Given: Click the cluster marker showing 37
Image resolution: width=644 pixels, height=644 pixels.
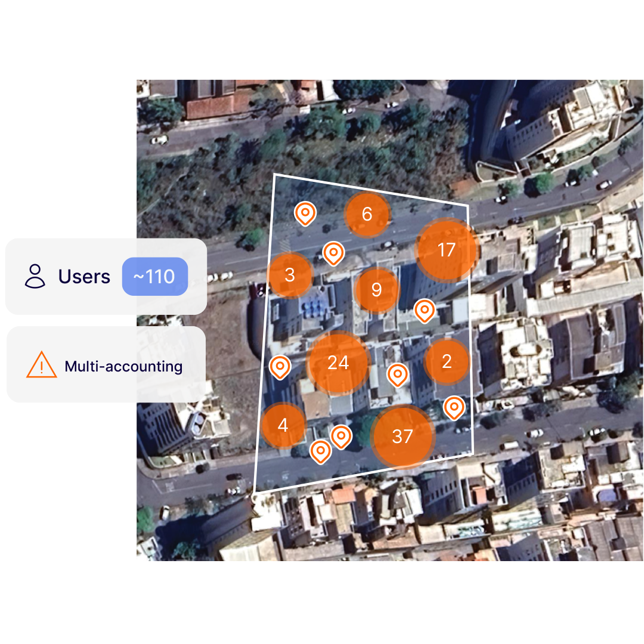Looking at the screenshot, I should tap(402, 436).
